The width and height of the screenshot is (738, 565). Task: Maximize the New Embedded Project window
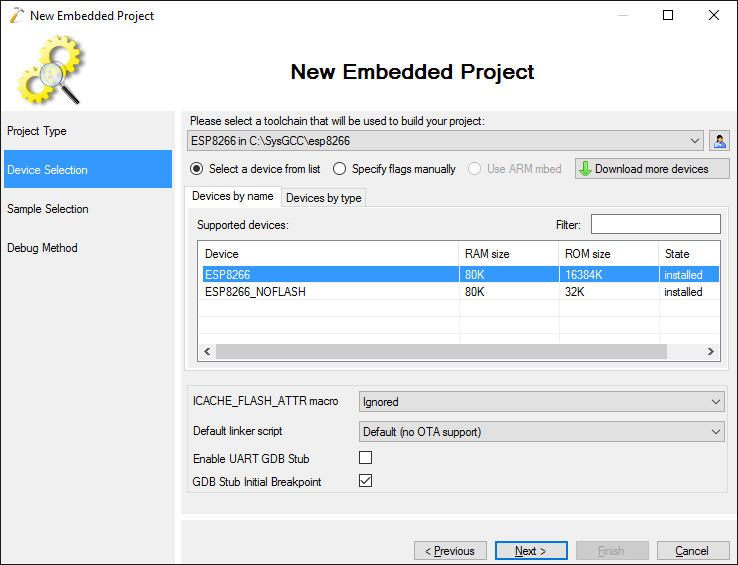[667, 15]
